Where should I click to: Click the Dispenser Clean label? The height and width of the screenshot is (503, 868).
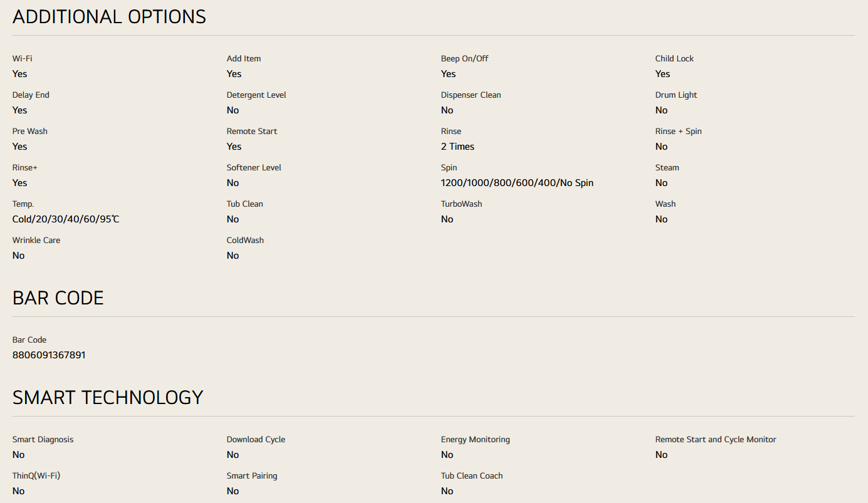pos(471,95)
